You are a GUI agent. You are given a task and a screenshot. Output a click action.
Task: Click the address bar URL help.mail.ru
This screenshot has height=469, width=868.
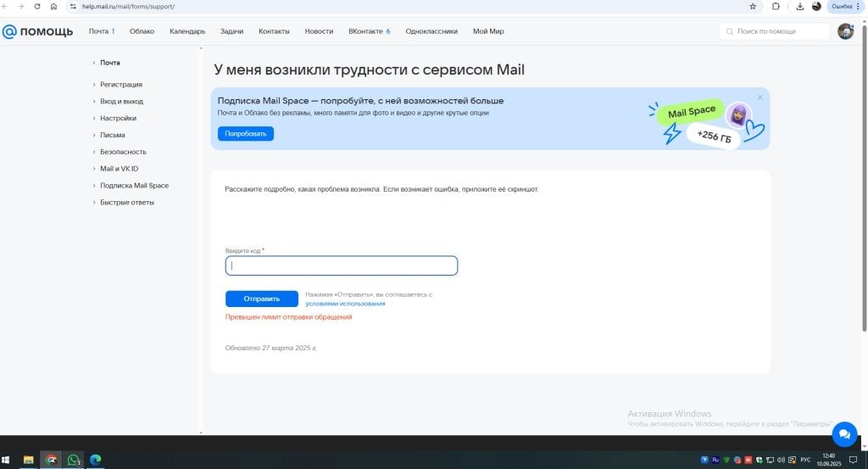click(128, 6)
